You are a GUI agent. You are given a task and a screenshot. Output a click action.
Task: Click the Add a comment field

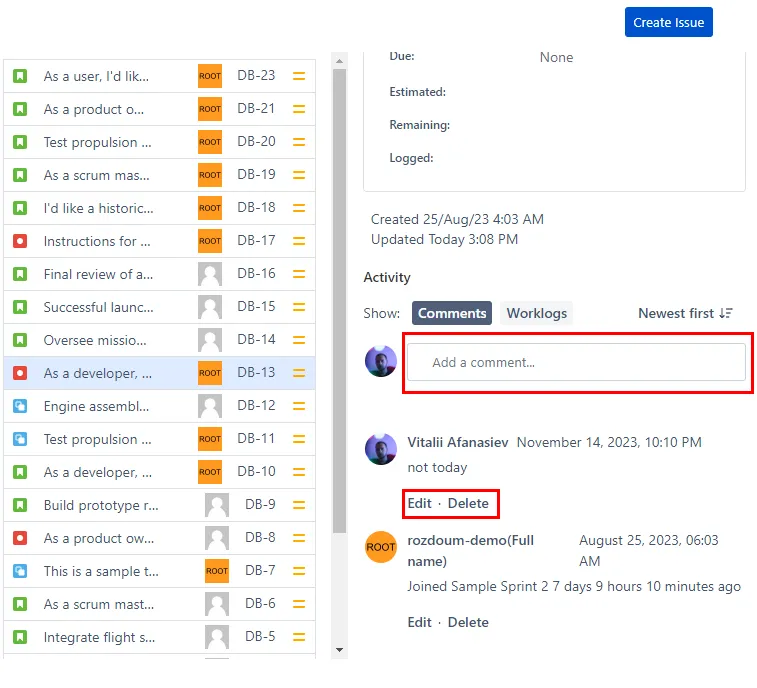(x=576, y=362)
